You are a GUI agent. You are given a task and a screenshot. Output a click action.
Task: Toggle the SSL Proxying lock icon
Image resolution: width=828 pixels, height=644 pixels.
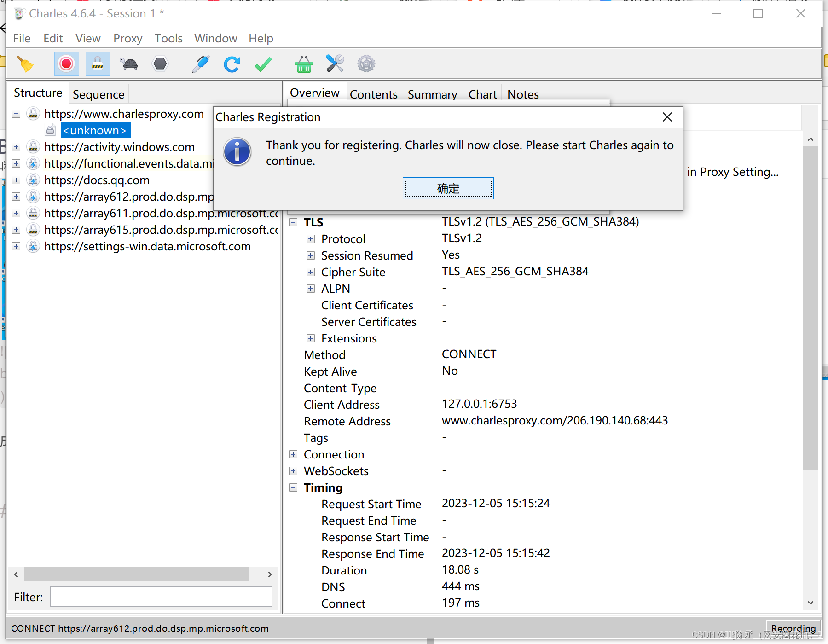point(98,64)
